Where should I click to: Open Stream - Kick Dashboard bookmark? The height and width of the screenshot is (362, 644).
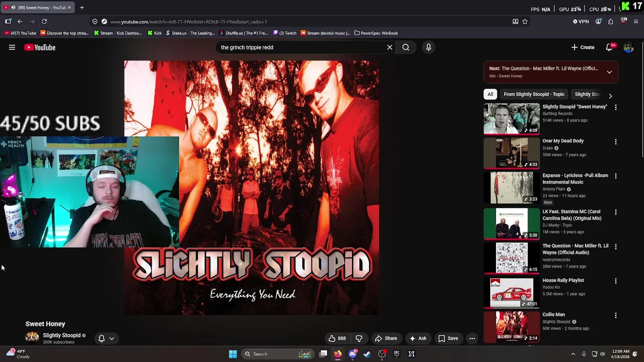[118, 33]
